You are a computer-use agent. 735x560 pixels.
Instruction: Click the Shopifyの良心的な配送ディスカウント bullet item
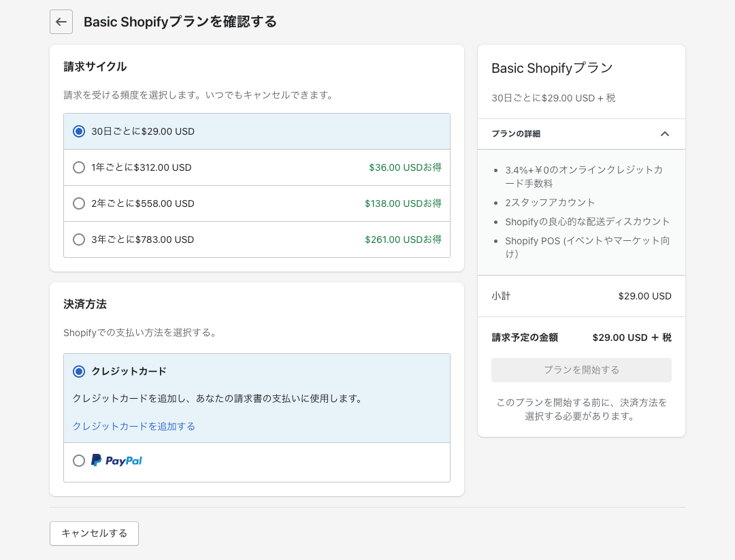(587, 222)
